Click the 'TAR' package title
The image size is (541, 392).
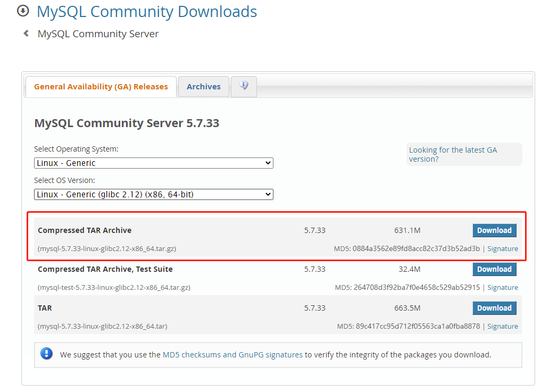(x=45, y=308)
